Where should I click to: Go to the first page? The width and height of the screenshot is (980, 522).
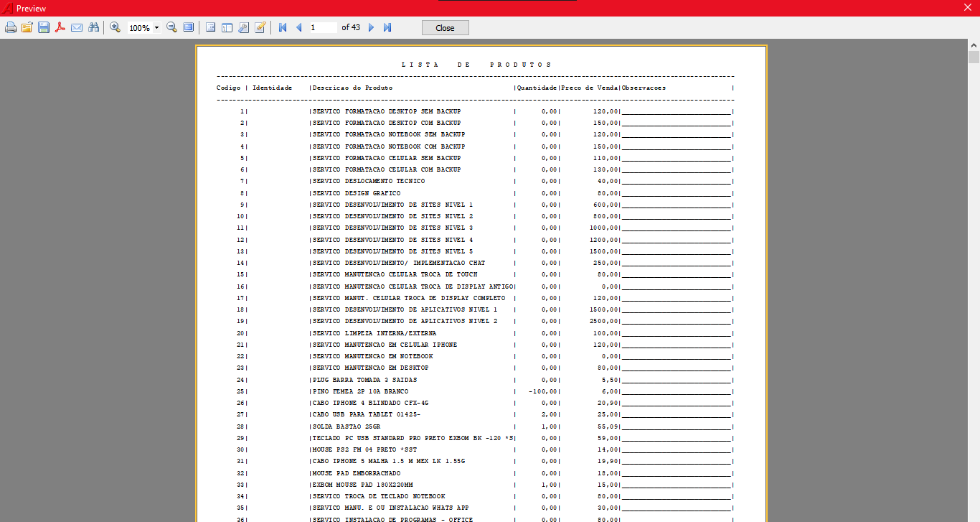[x=283, y=27]
